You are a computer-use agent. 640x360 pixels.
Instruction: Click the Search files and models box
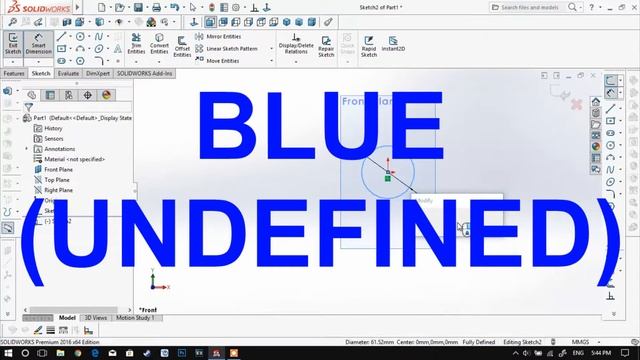[x=529, y=7]
